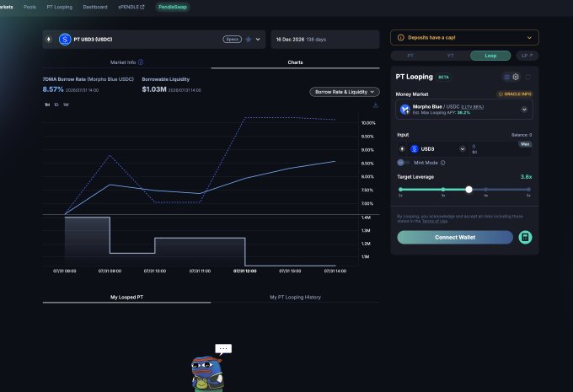Screen dimensions: 573x392
Task: Open the USD3 input token dropdown
Action: pos(463,149)
